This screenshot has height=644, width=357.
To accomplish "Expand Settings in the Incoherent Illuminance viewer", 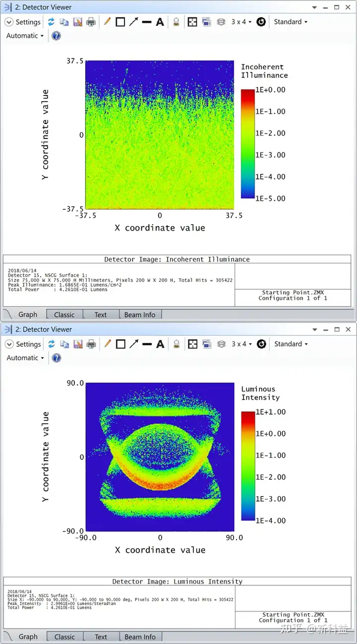I will click(x=23, y=22).
